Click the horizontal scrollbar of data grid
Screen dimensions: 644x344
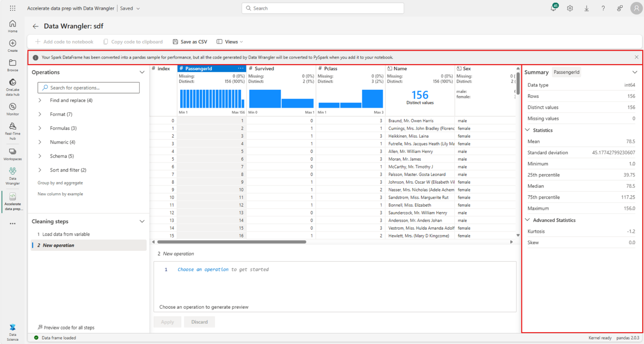click(x=232, y=242)
